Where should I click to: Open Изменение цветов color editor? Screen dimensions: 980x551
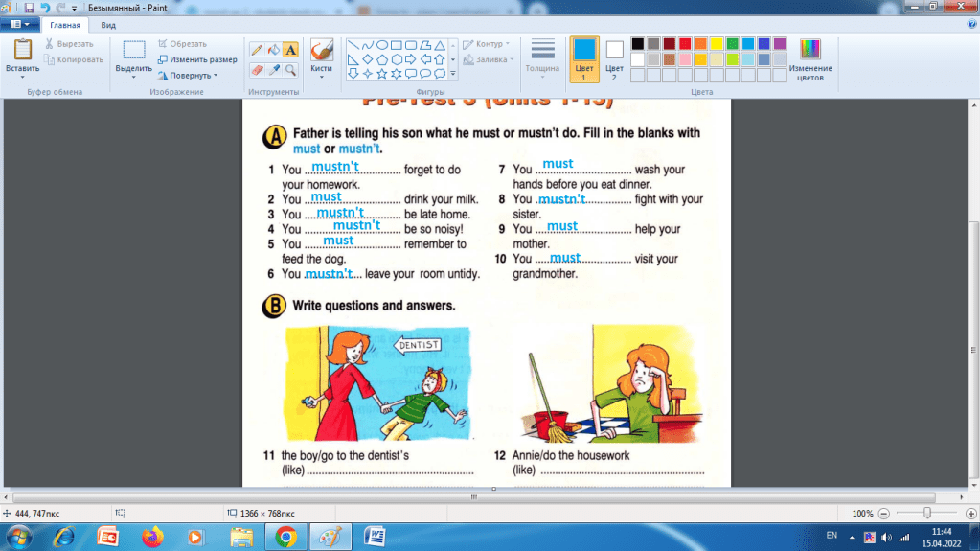tap(810, 61)
